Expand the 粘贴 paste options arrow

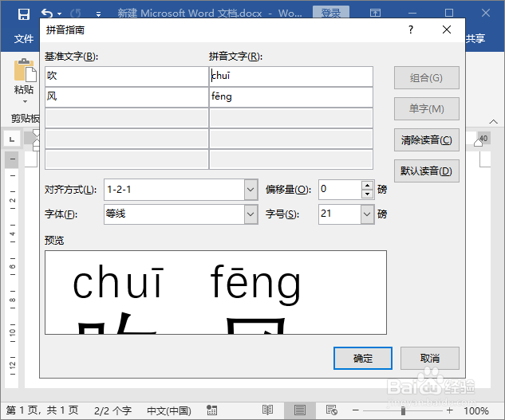(25, 102)
